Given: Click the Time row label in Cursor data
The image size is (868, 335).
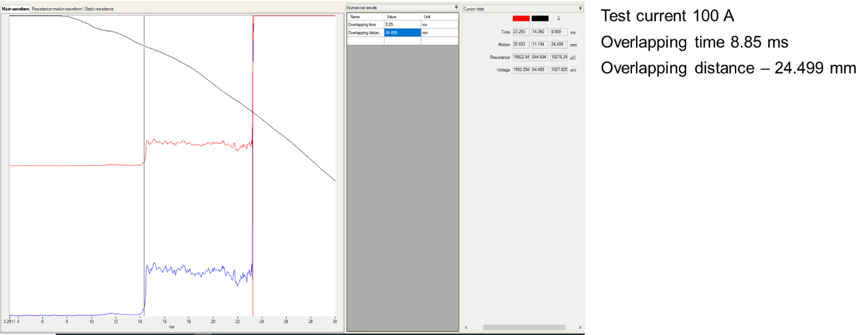Looking at the screenshot, I should click(505, 31).
